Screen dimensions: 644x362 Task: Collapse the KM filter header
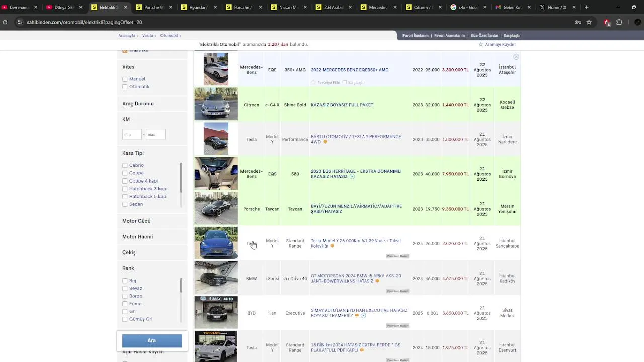126,119
